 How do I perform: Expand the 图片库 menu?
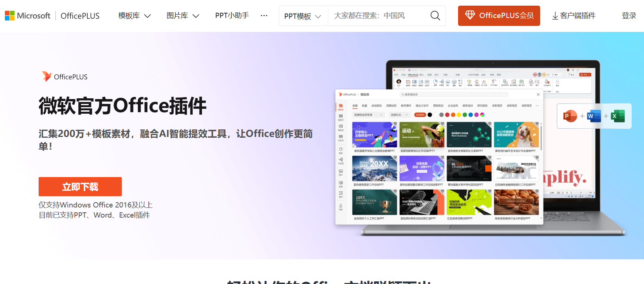183,16
